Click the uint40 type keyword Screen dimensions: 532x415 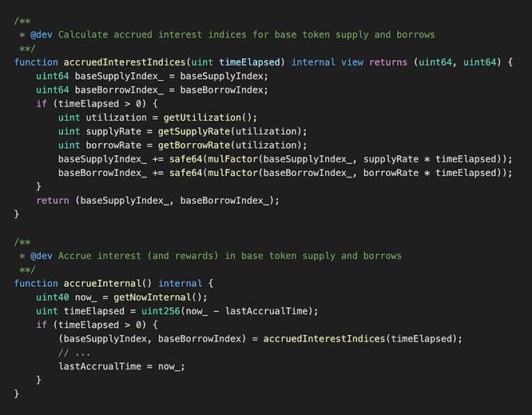[x=53, y=297]
